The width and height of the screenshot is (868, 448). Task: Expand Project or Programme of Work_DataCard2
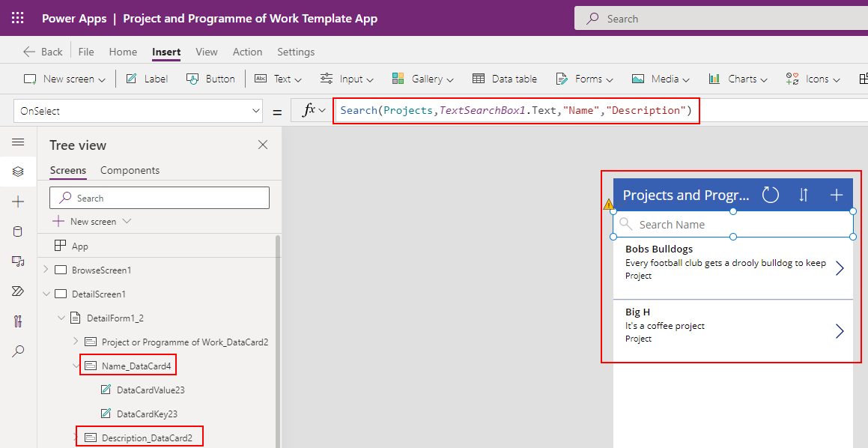pyautogui.click(x=76, y=342)
